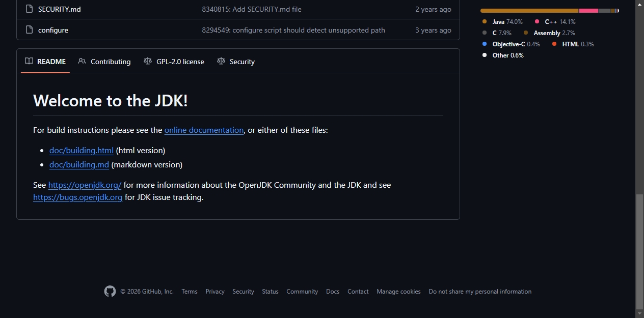Open the README tab
644x318 pixels.
coord(45,62)
